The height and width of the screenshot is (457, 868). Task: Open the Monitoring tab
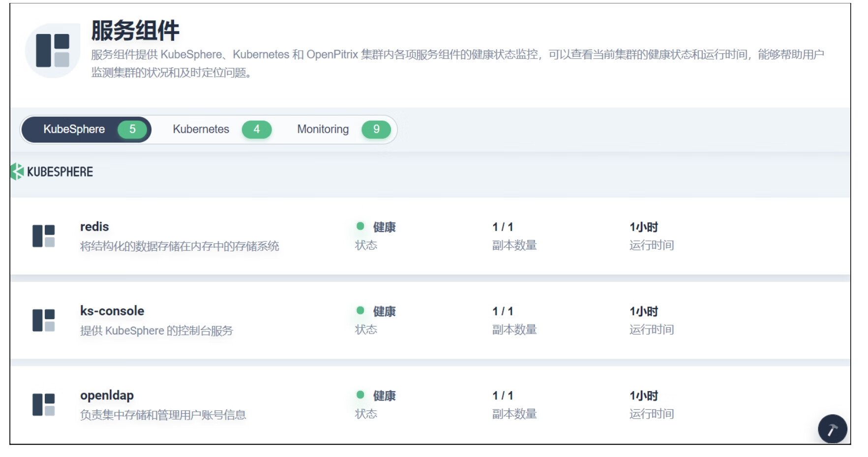pyautogui.click(x=323, y=129)
